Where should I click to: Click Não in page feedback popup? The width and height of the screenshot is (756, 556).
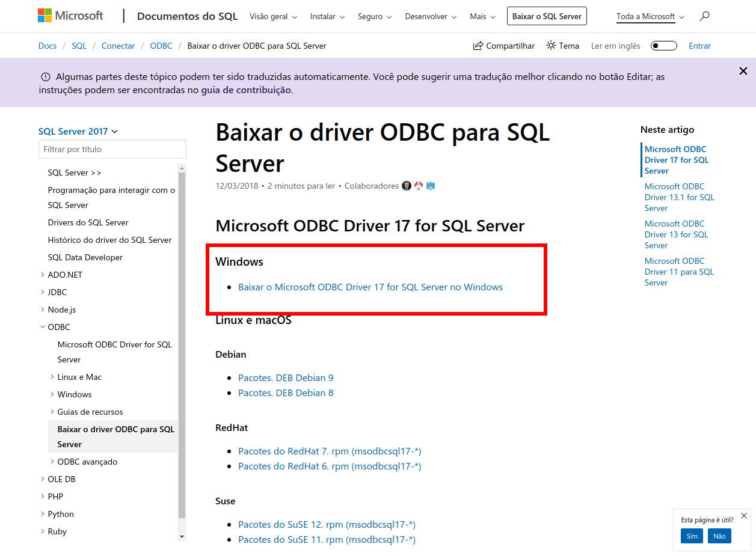point(719,536)
